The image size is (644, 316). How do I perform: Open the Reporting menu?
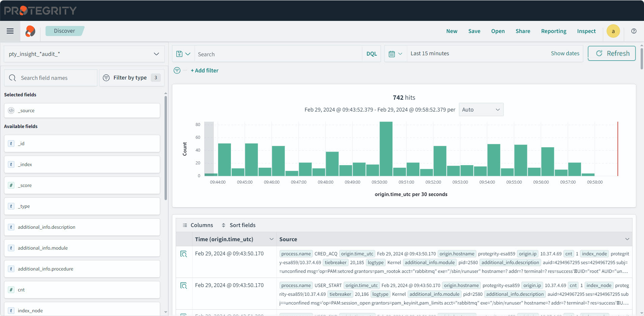click(x=553, y=31)
